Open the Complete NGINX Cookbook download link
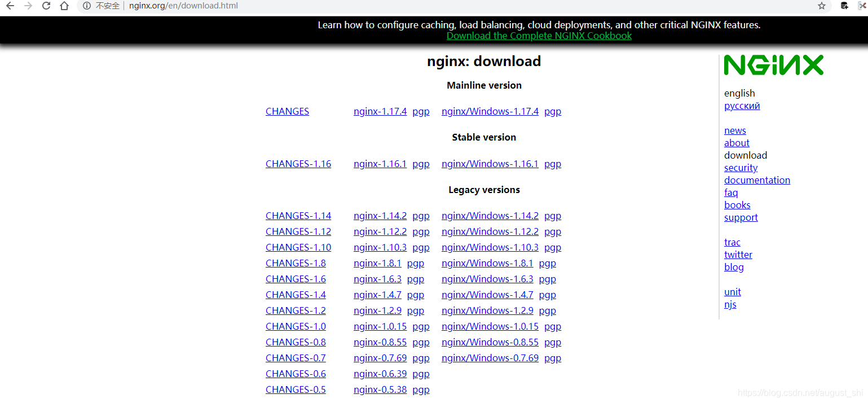Viewport: 868px width, 403px height. click(539, 35)
